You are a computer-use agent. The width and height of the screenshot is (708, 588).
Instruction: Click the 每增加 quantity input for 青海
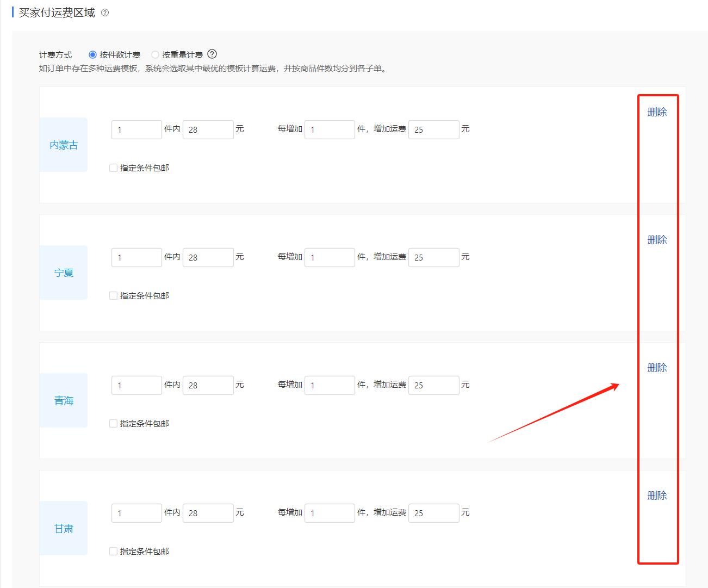tap(330, 385)
